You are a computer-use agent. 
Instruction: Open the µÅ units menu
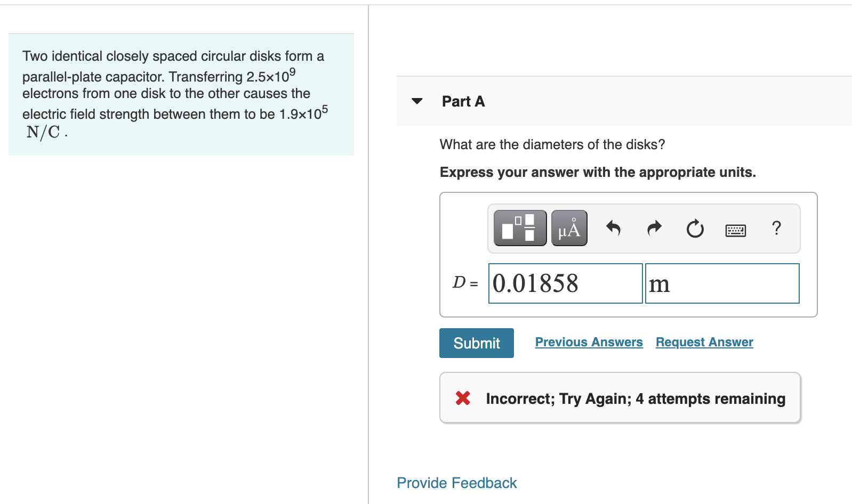tap(567, 228)
